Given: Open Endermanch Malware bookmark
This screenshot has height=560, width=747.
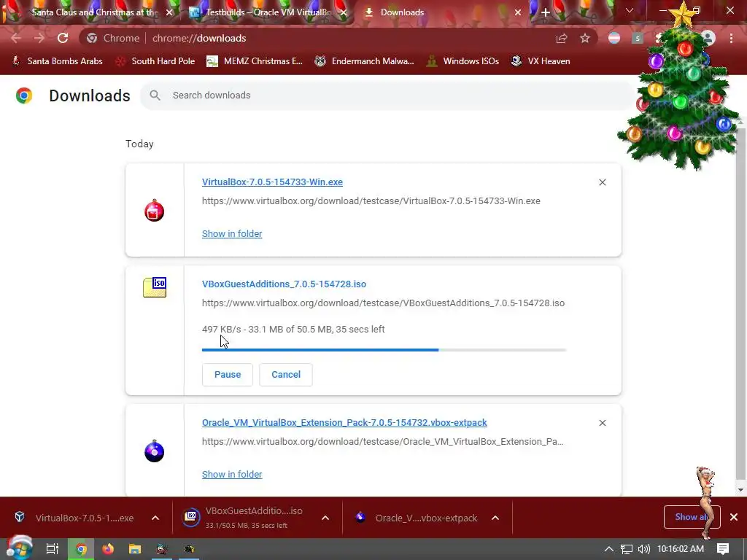Looking at the screenshot, I should [365, 61].
